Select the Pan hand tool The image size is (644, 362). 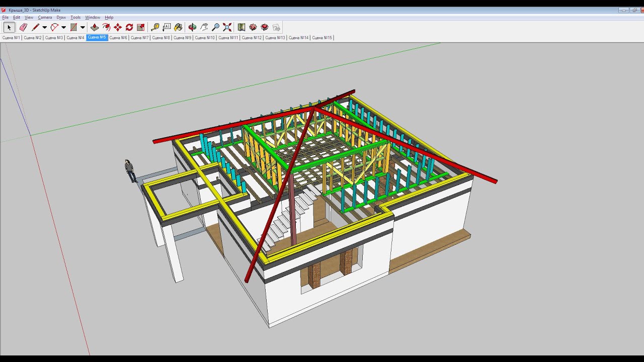[204, 27]
